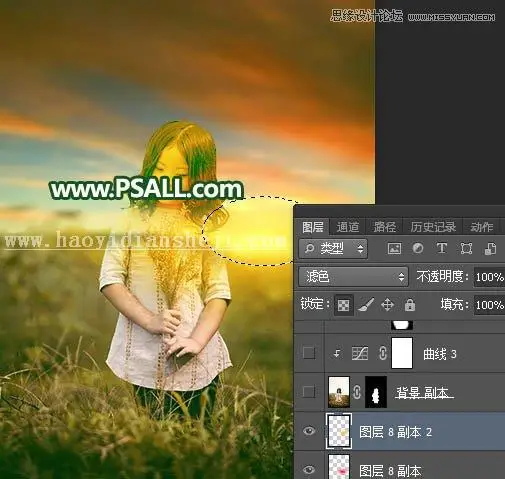Viewport: 505px width, 479px height.
Task: Click the 不透明度 value field
Action: pyautogui.click(x=489, y=277)
